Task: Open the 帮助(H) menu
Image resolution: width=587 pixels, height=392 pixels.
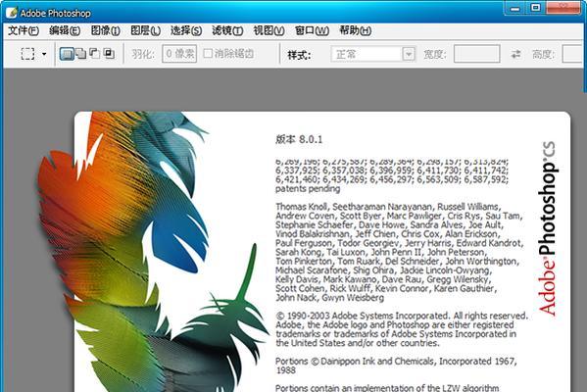Action: pyautogui.click(x=356, y=30)
